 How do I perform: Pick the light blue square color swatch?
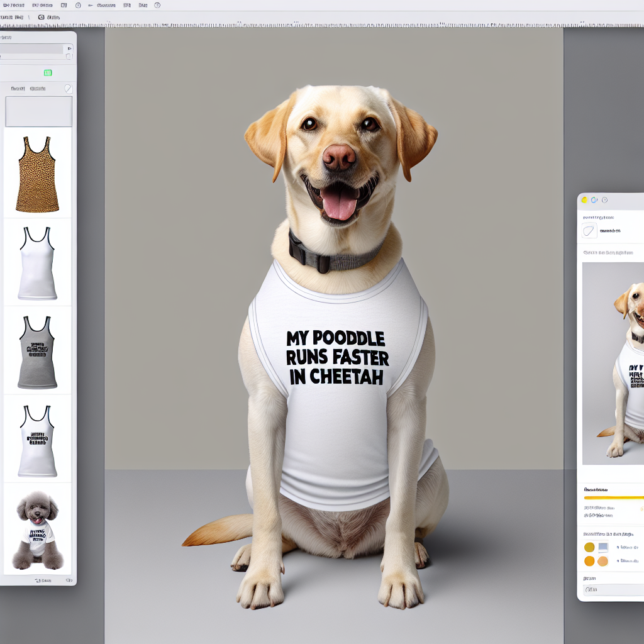pos(603,547)
